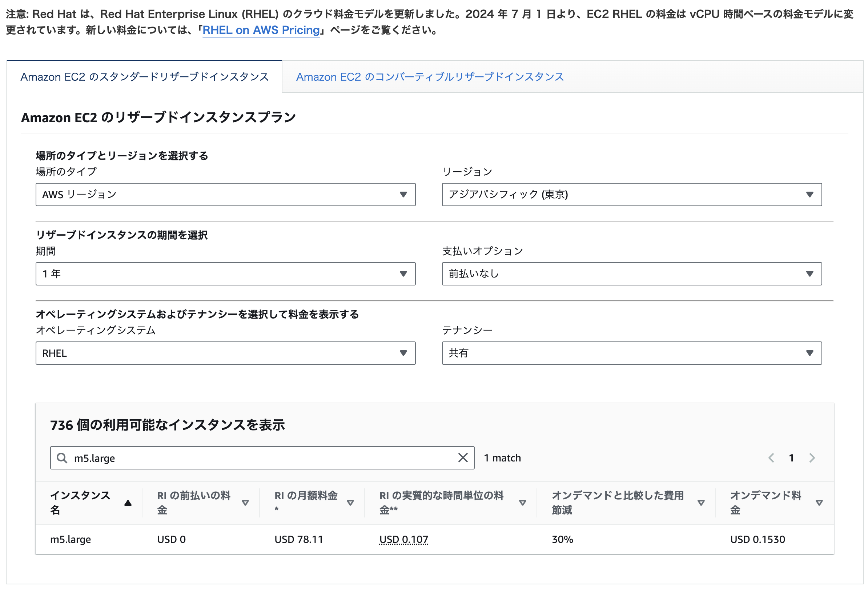Viewport: 868px width, 592px height.
Task: Open the region dropdown showing Tokyo
Action: (x=632, y=194)
